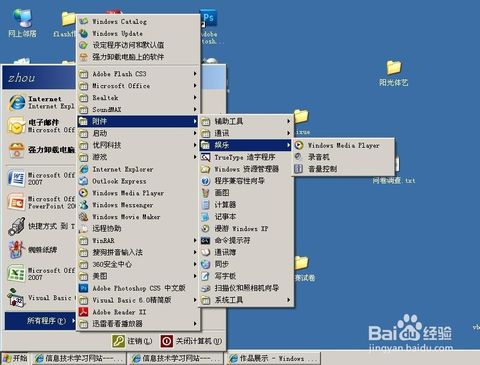The image size is (480, 365).
Task: Click the 通讯簿 address book icon
Action: tap(206, 252)
